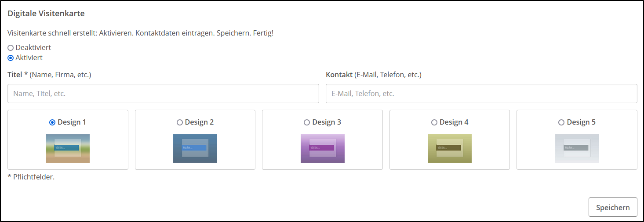Choose the Design 2 radio button
Image resolution: width=644 pixels, height=222 pixels.
pyautogui.click(x=179, y=122)
